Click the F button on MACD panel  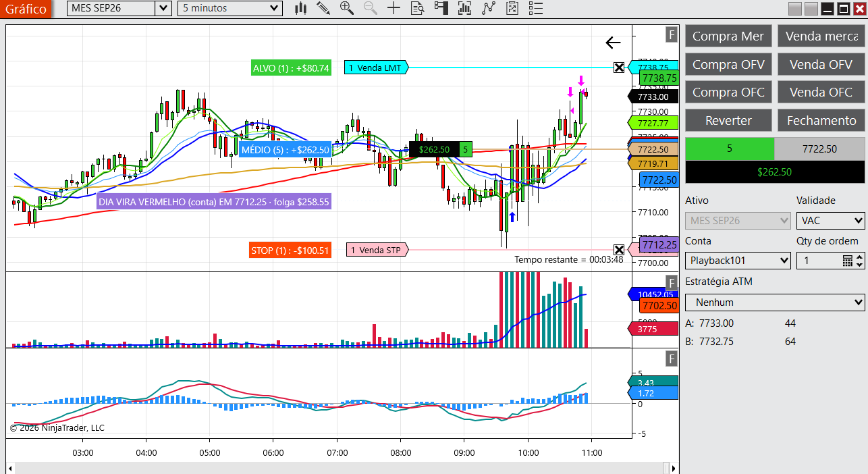click(672, 359)
